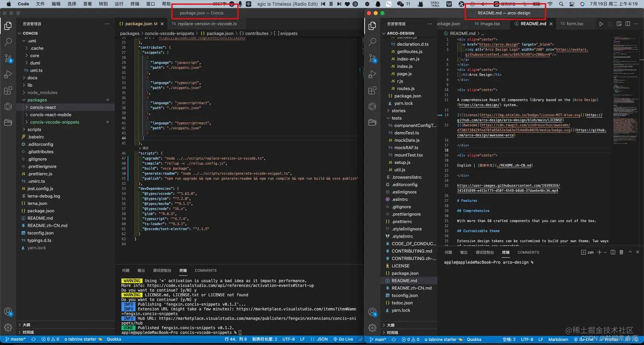Expand concis-vscode-snippets folder
The height and width of the screenshot is (345, 644).
tap(65, 122)
